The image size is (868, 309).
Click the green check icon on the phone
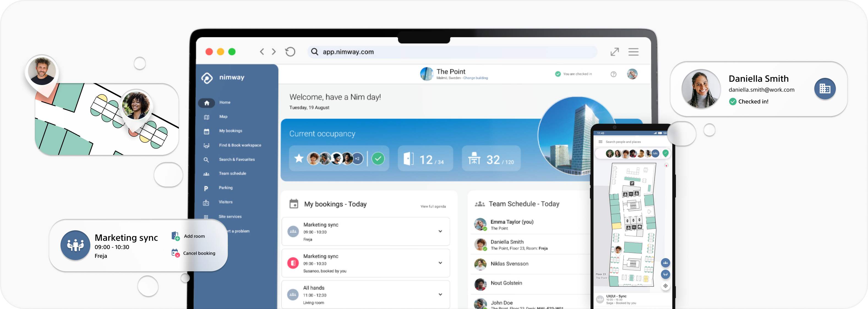[665, 153]
